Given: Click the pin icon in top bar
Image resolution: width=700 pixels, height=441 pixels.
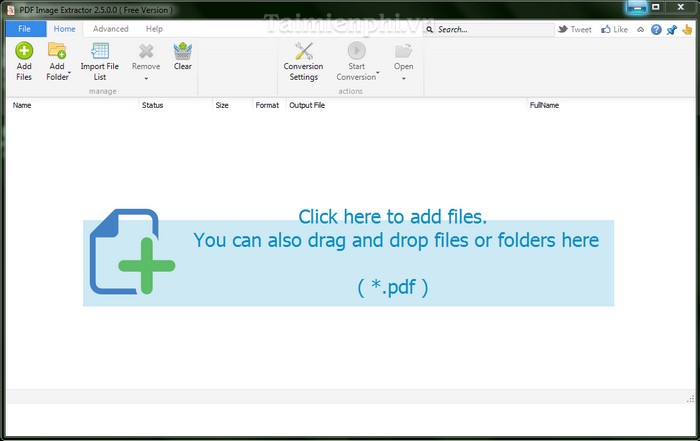Looking at the screenshot, I should click(671, 29).
